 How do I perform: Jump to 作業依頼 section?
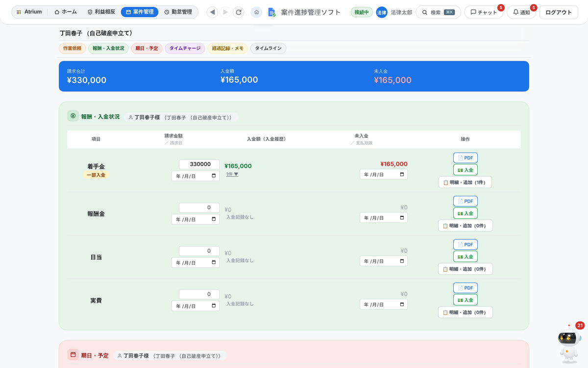click(72, 49)
